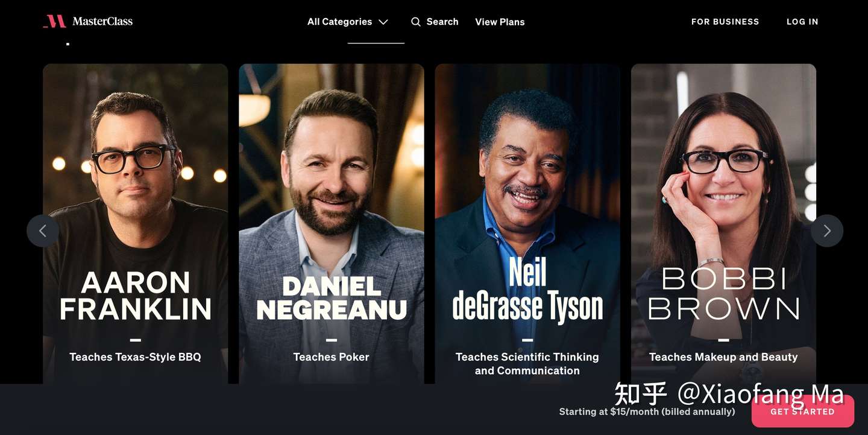Open Neil deGrasse Tyson's class card
This screenshot has width=868, height=435.
(x=527, y=224)
